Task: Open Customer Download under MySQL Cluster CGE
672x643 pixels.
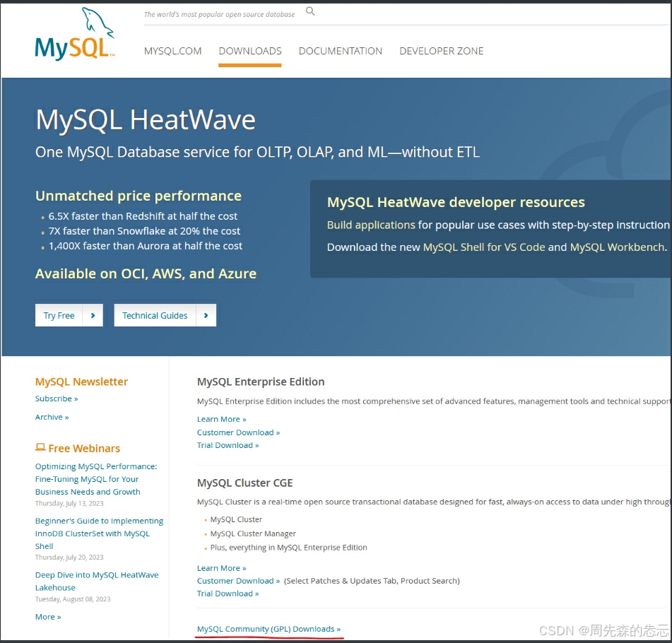Action: 238,581
